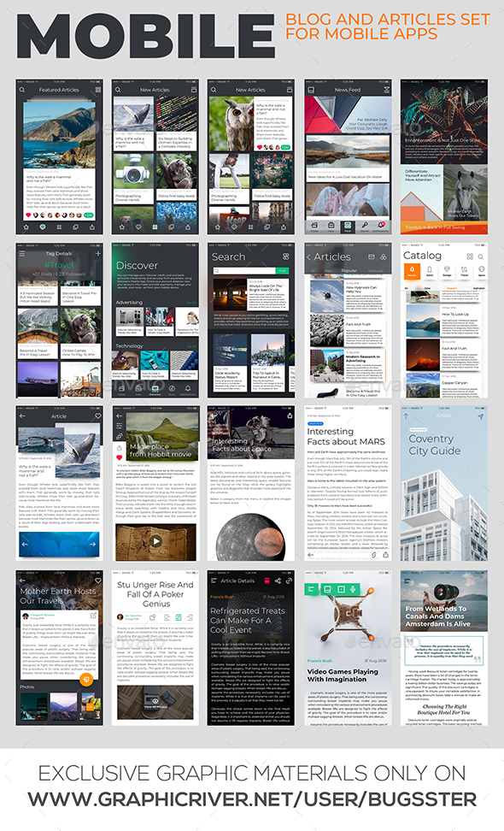Click left carousel arrow in whale Article screen
The image size is (504, 831).
coord(25,544)
